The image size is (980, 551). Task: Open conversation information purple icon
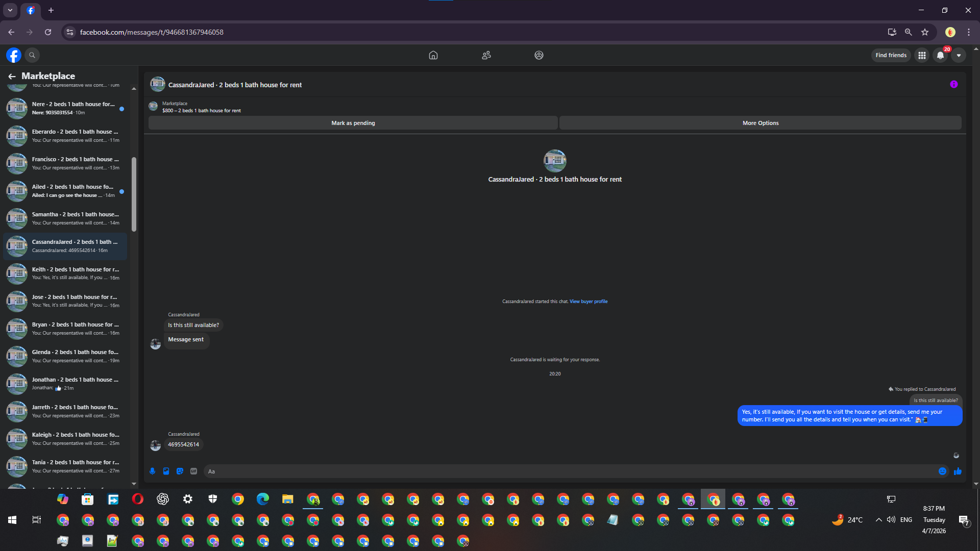(x=953, y=85)
